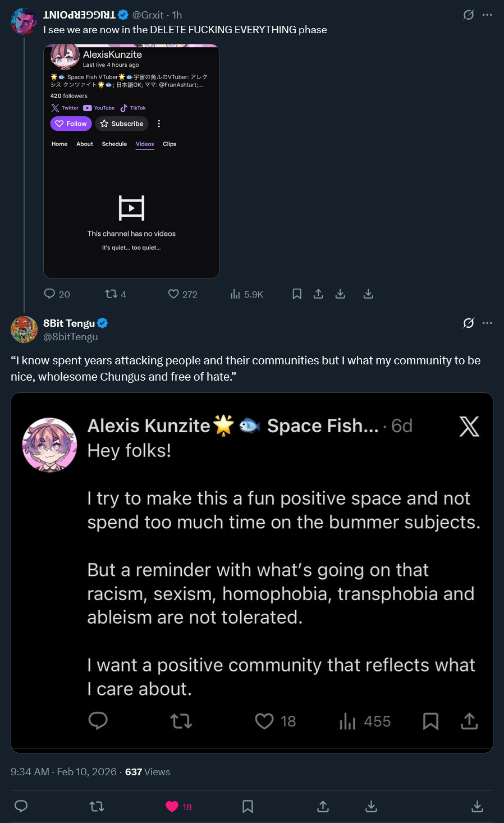Open 8Bit Tengu's profile picture
Screen dimensions: 504x823
[24, 330]
